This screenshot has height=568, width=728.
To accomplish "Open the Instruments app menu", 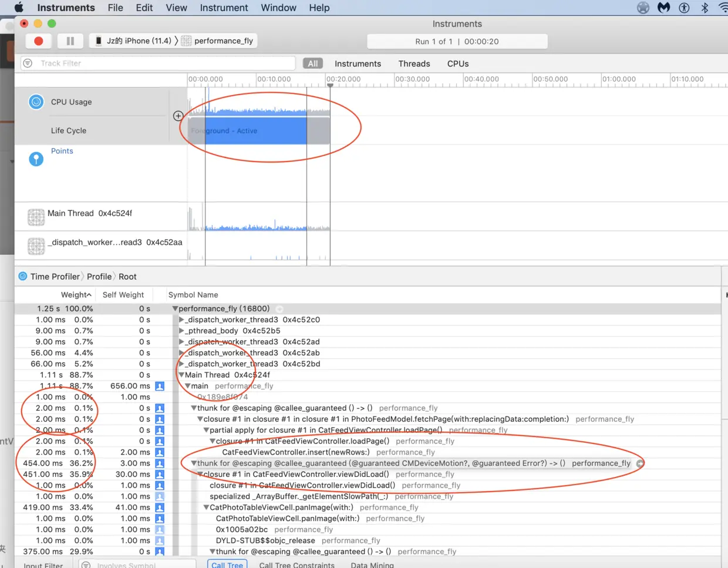I will 66,8.
